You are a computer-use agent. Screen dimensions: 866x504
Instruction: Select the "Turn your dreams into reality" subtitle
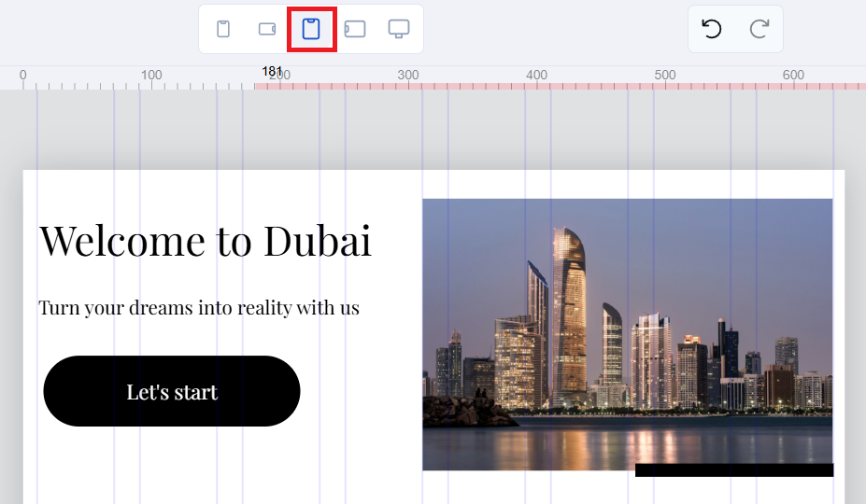click(199, 307)
